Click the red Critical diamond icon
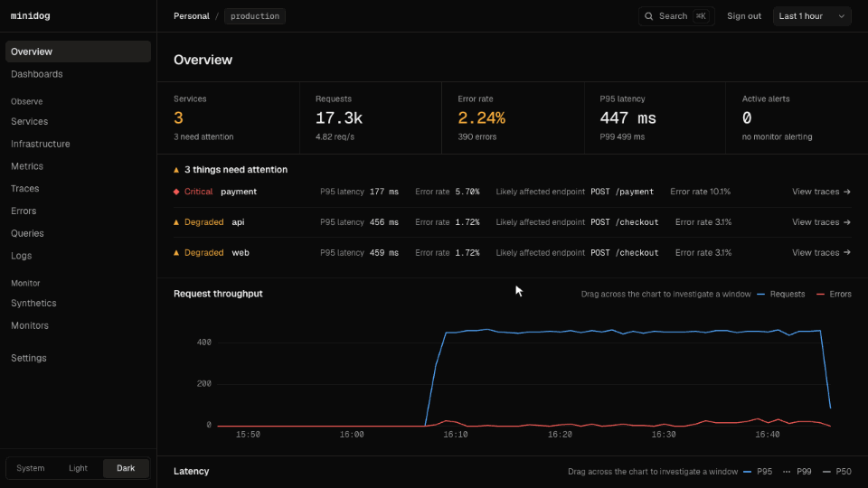The height and width of the screenshot is (488, 868). pyautogui.click(x=176, y=192)
